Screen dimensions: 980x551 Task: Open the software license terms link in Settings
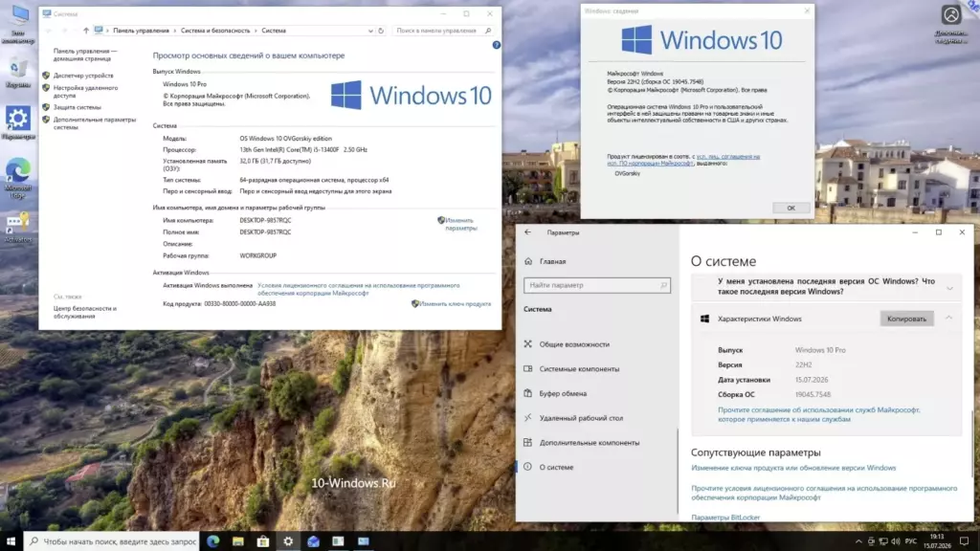tap(824, 493)
